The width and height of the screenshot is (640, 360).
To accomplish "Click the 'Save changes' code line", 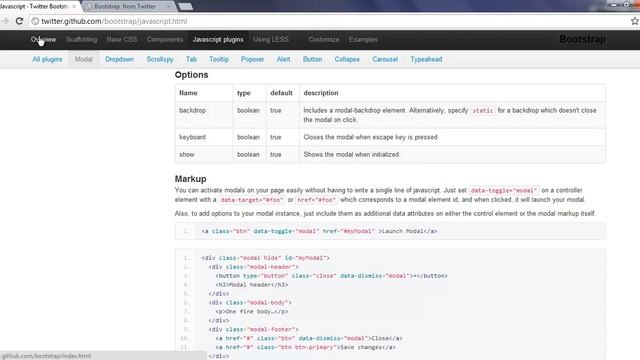I will [306, 347].
